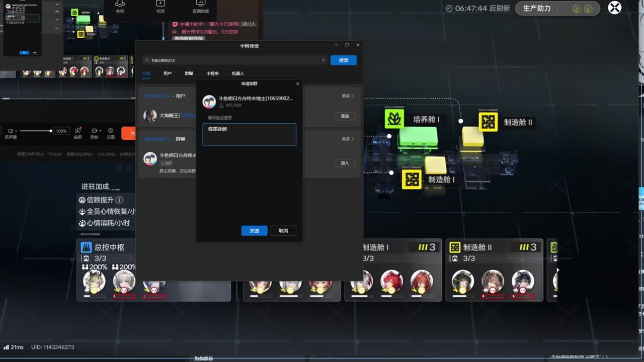Select first operator avatar in 总控中枢
644x362 pixels.
[94, 282]
